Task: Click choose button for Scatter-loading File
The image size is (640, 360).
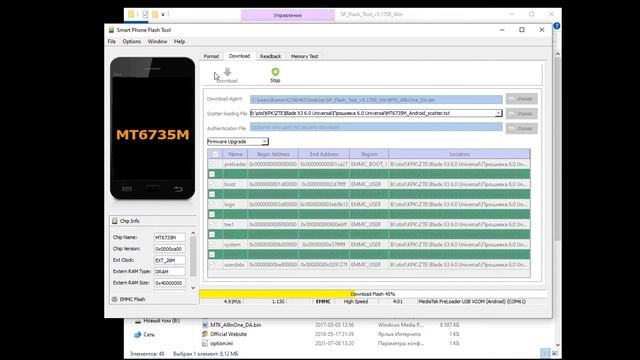Action: [x=522, y=113]
